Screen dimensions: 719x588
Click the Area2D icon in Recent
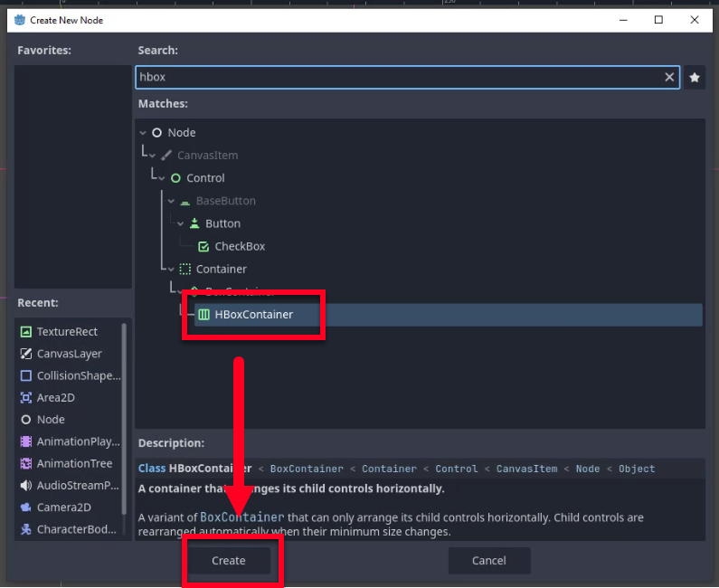[x=26, y=398]
